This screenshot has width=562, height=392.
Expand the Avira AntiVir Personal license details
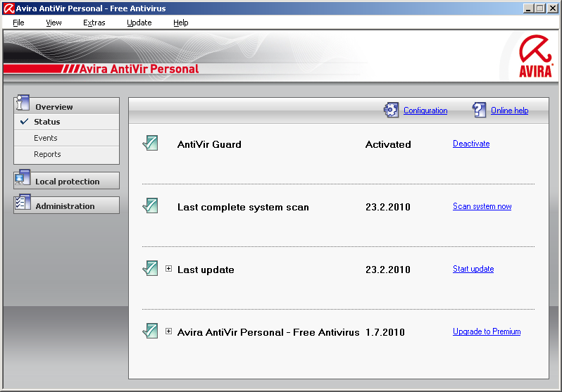168,331
